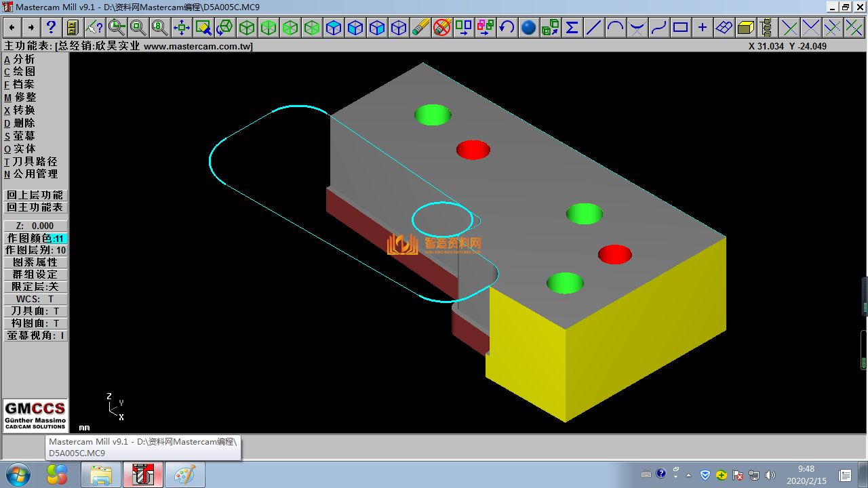Click the blue shading sphere icon
This screenshot has height=488, width=868.
click(528, 28)
